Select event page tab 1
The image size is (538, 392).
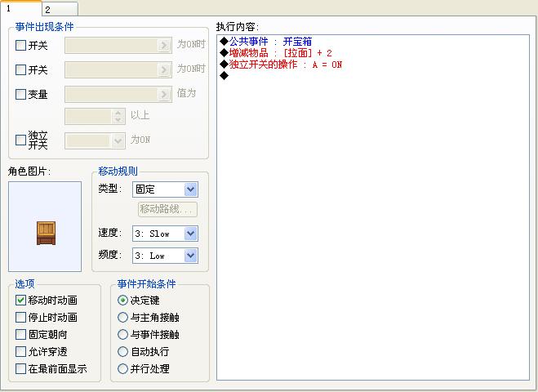point(20,8)
